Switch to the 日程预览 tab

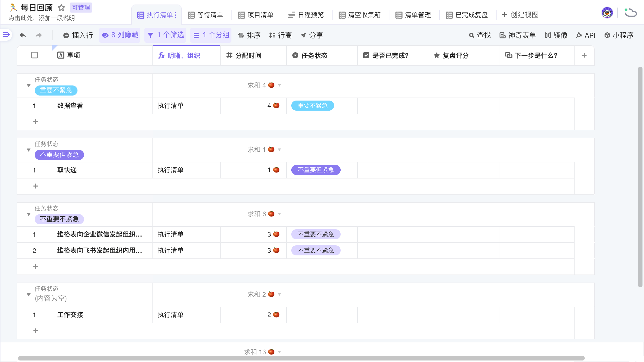pos(306,15)
